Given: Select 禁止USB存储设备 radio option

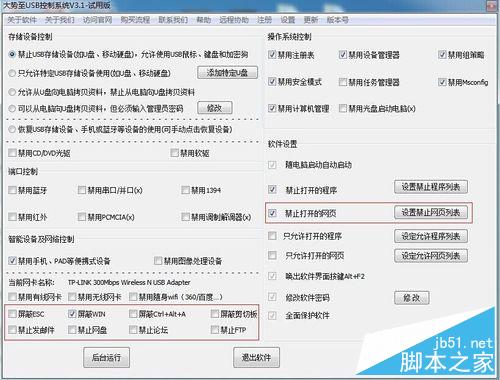Looking at the screenshot, I should click(x=12, y=54).
